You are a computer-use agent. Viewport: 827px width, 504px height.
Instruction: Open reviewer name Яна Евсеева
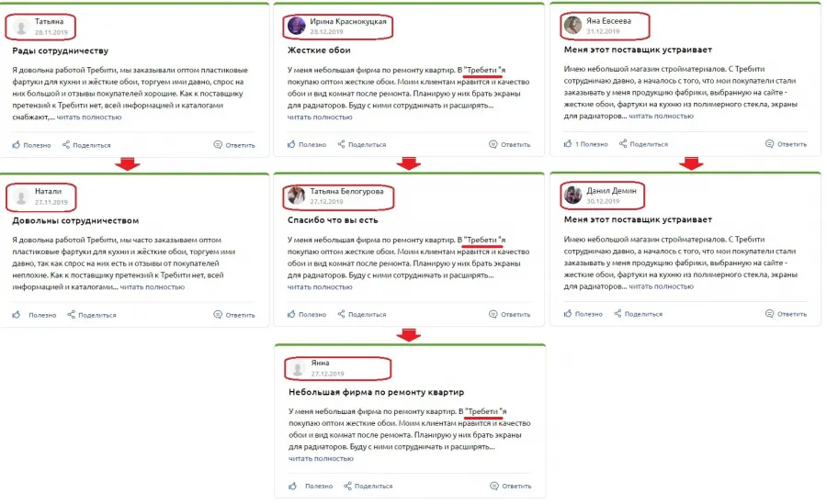608,20
